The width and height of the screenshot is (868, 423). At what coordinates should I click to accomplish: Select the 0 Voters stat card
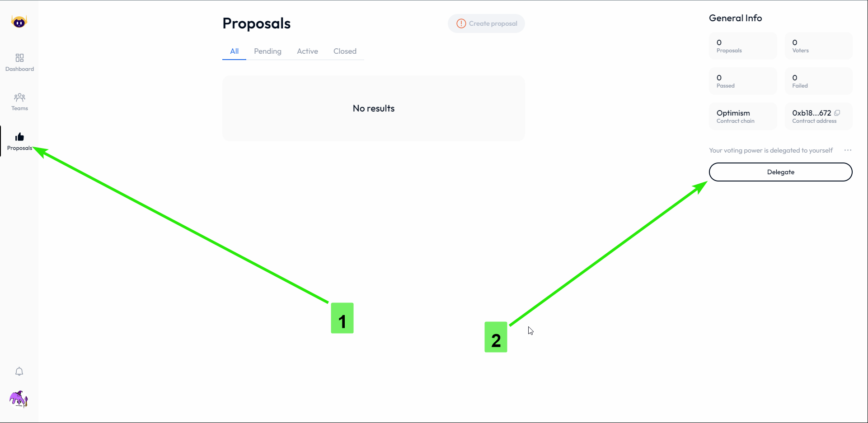click(x=818, y=46)
